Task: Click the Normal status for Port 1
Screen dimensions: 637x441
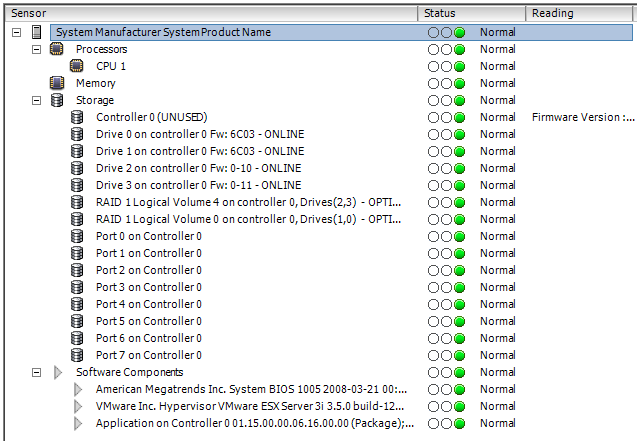Action: point(498,253)
